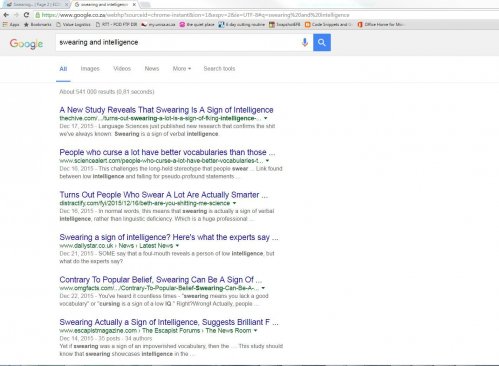499x366 pixels.
Task: Expand the distractify.com result dropdown arrow
Action: coord(234,203)
